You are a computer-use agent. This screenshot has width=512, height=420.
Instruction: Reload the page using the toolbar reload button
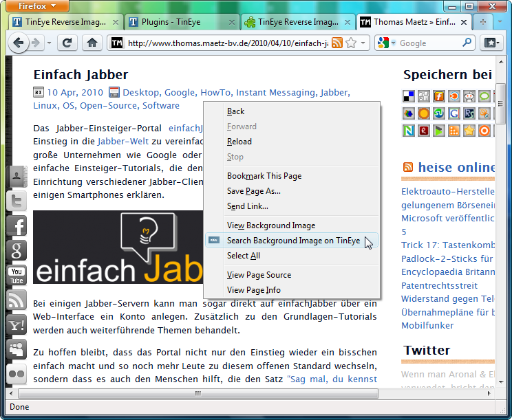click(x=67, y=43)
